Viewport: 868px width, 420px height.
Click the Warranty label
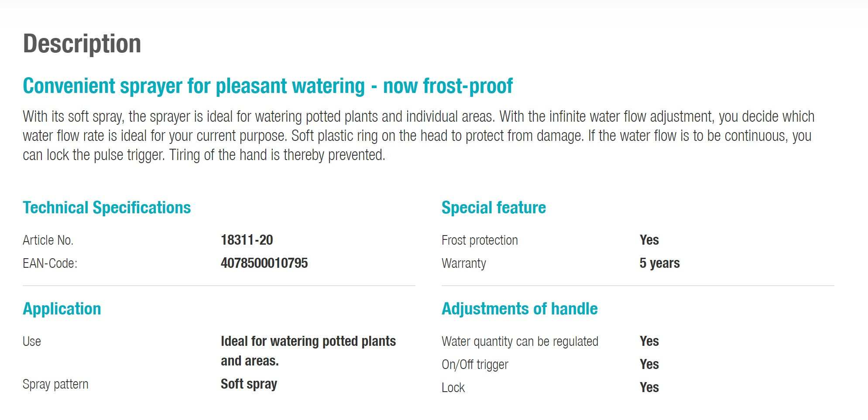(463, 263)
